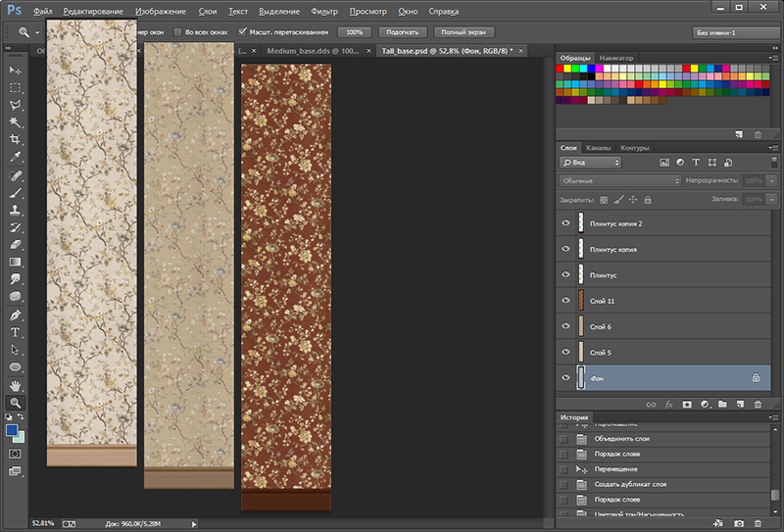Click the blue foreground color swatch
784x532 pixels.
click(12, 429)
